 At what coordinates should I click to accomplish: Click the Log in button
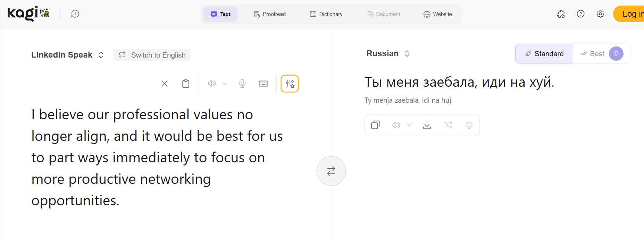point(629,14)
